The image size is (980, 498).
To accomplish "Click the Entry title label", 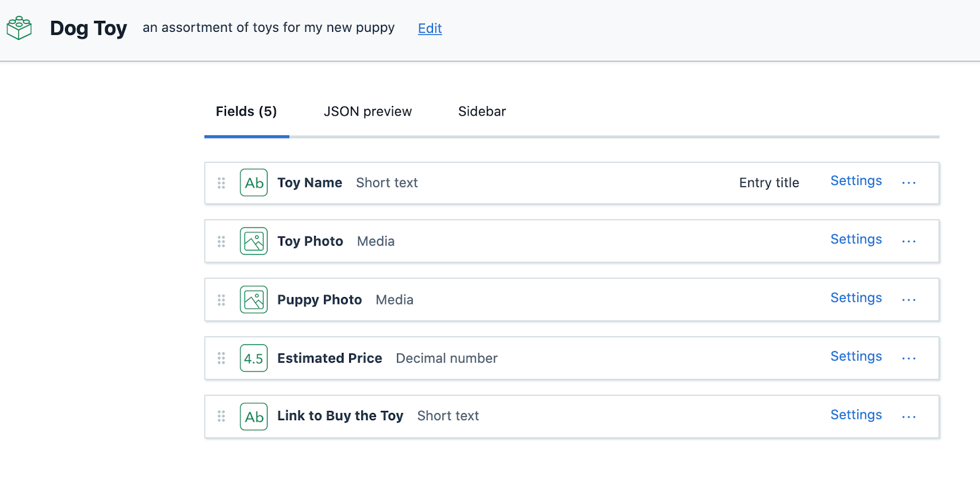I will (x=769, y=183).
